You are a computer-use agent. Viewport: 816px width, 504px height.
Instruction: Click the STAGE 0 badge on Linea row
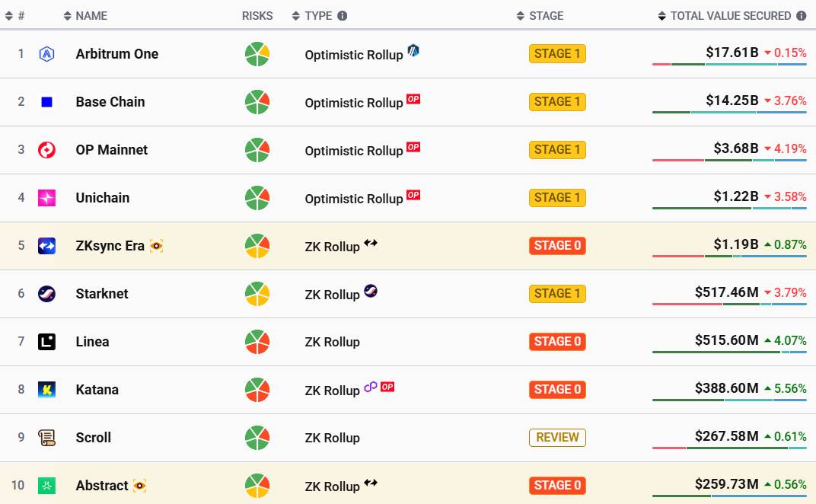pyautogui.click(x=557, y=342)
